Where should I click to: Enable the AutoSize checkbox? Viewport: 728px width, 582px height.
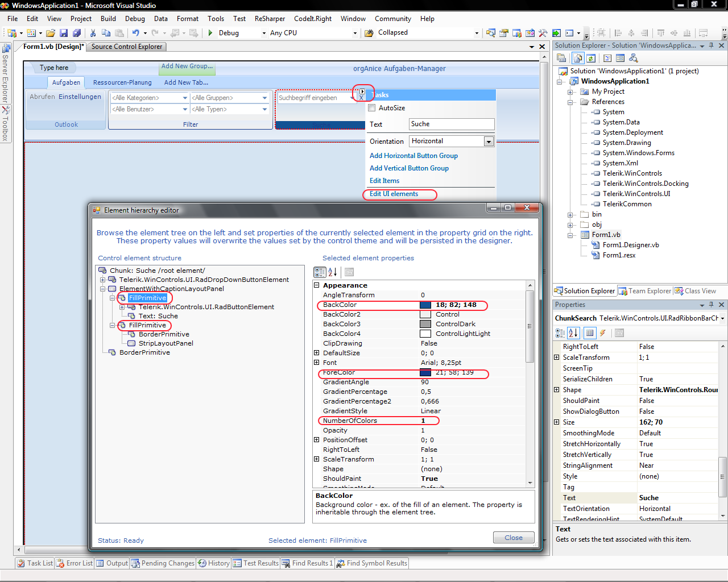(372, 108)
